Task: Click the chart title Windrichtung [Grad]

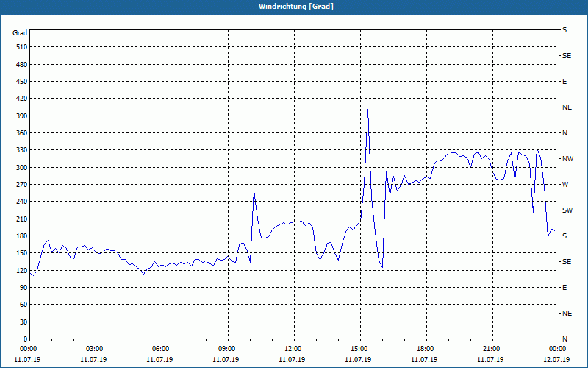Action: point(296,7)
